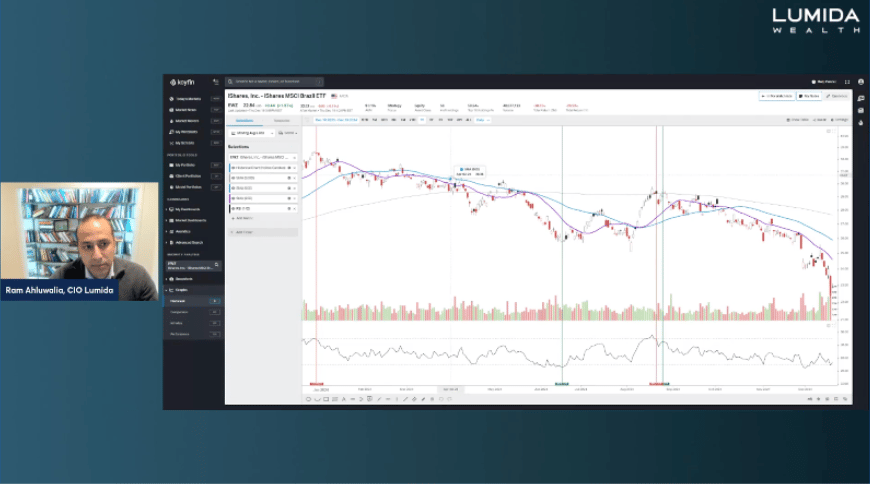This screenshot has width=870, height=484.
Task: Click the Customize button at top right
Action: (x=837, y=96)
